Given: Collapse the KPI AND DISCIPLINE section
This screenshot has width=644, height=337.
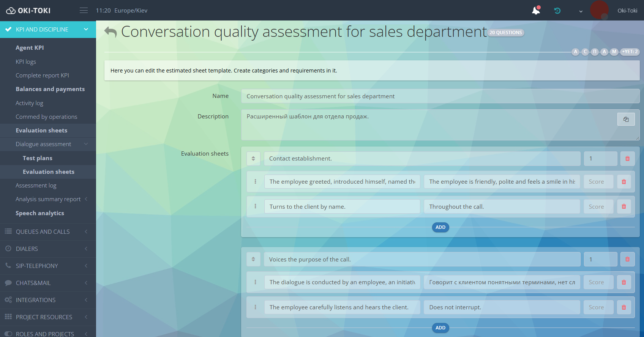Looking at the screenshot, I should 86,29.
